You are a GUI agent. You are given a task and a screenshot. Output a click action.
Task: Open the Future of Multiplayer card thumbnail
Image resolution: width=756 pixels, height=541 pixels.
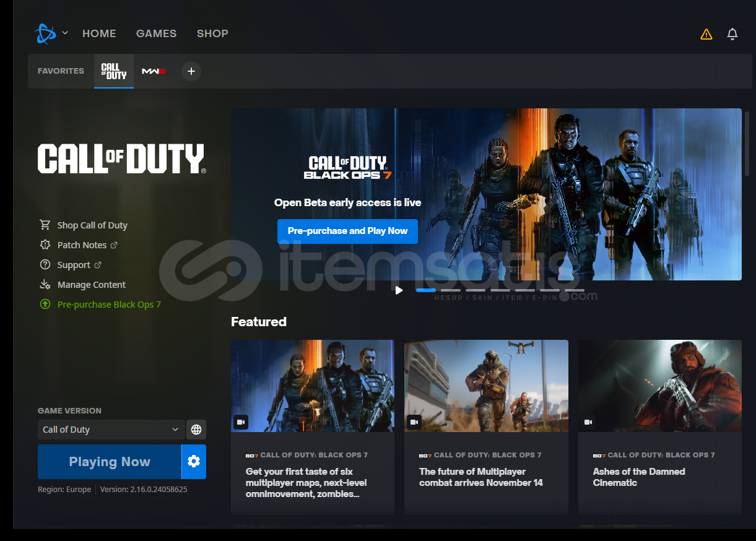click(x=486, y=386)
